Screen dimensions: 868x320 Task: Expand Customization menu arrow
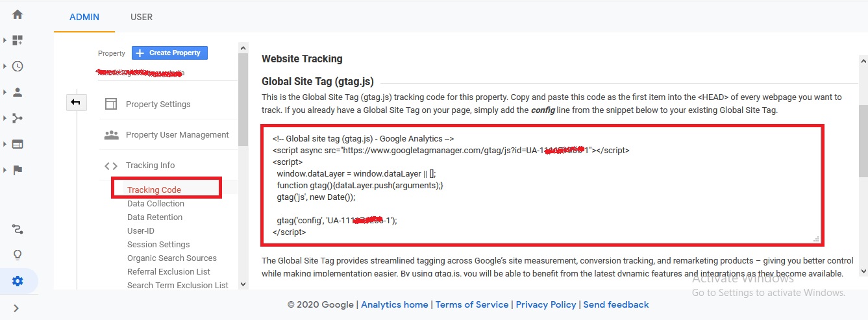click(x=5, y=40)
